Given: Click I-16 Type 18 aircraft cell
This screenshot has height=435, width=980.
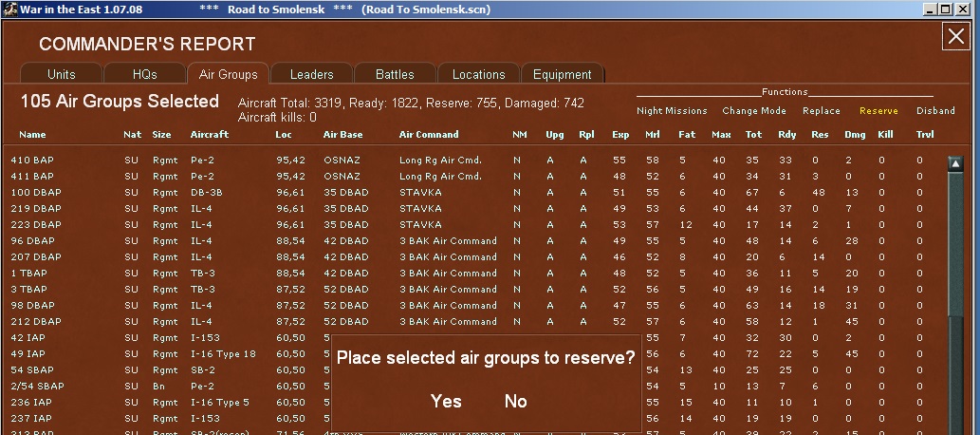Looking at the screenshot, I should pos(223,354).
